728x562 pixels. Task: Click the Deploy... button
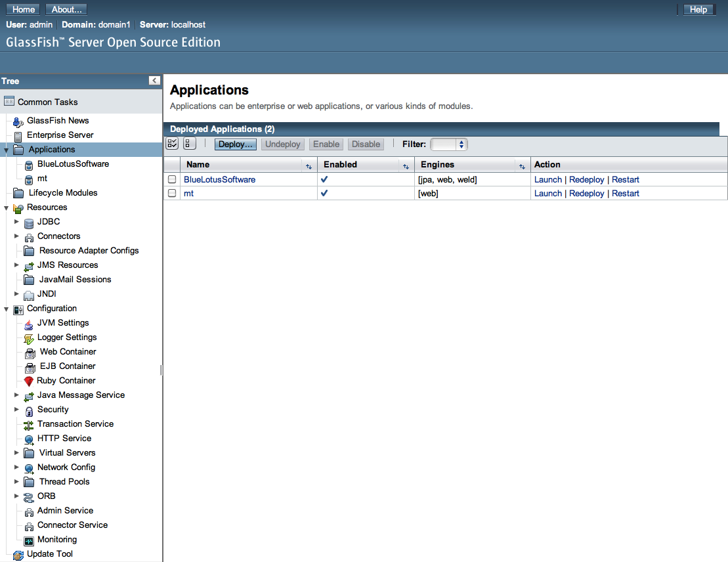tap(235, 144)
